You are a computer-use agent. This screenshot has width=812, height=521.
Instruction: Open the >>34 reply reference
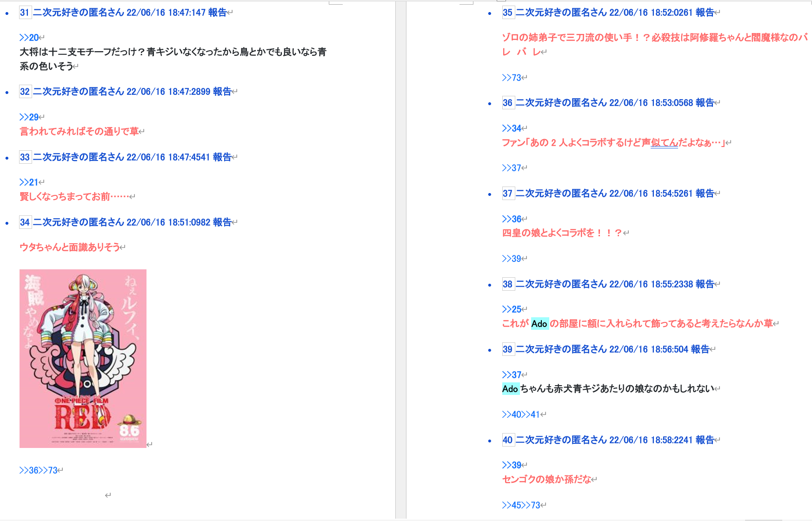click(512, 128)
